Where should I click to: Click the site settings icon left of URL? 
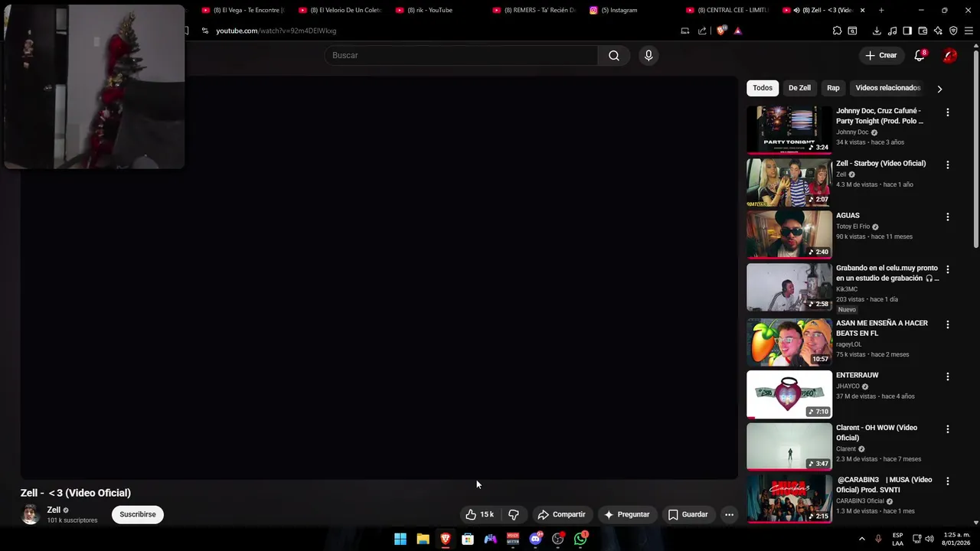[x=204, y=31]
